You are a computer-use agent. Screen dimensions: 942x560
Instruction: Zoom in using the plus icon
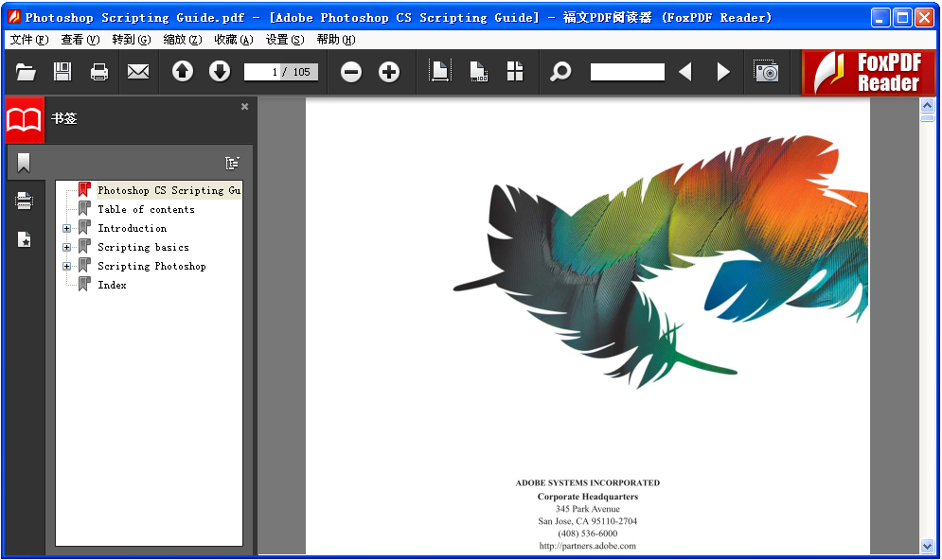click(x=389, y=72)
